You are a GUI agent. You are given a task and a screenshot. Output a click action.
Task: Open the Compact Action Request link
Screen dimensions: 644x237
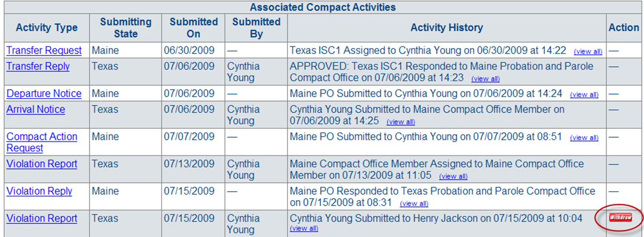point(42,143)
